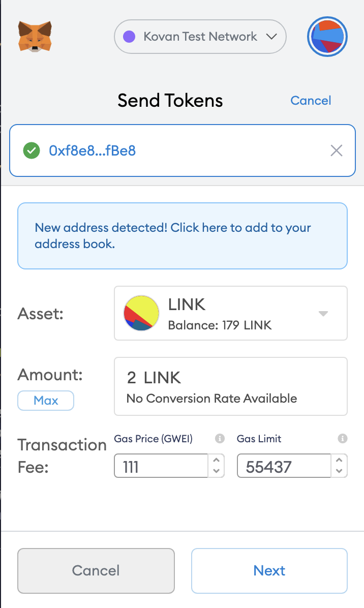The width and height of the screenshot is (364, 608).
Task: Open the Kovan Test Network dropdown
Action: click(200, 37)
